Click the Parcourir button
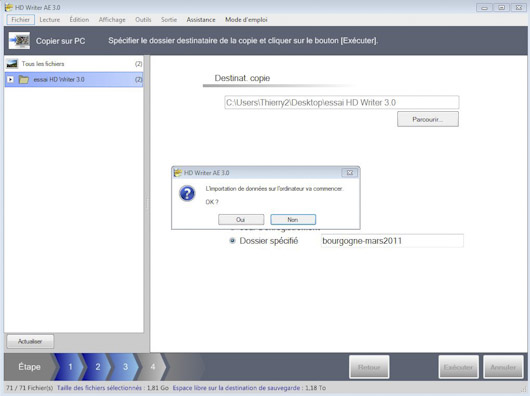Image resolution: width=530 pixels, height=396 pixels. [428, 119]
